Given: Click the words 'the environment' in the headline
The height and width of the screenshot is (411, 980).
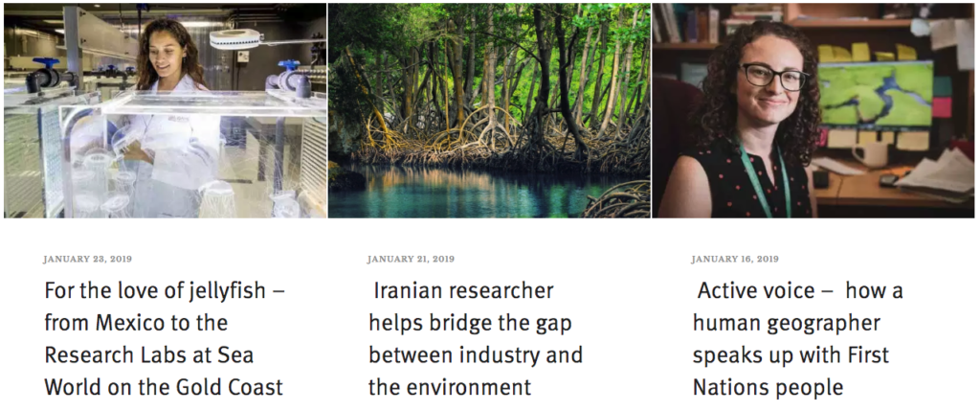Looking at the screenshot, I should (450, 387).
